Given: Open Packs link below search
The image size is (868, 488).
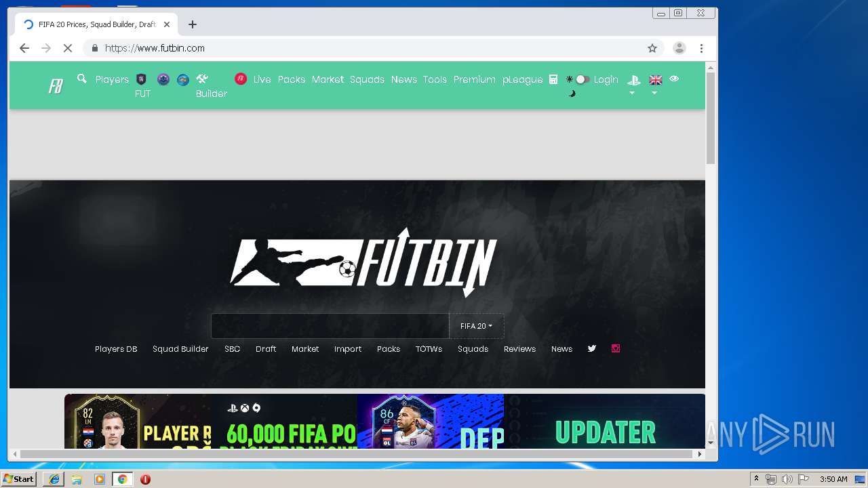Looking at the screenshot, I should pos(389,349).
